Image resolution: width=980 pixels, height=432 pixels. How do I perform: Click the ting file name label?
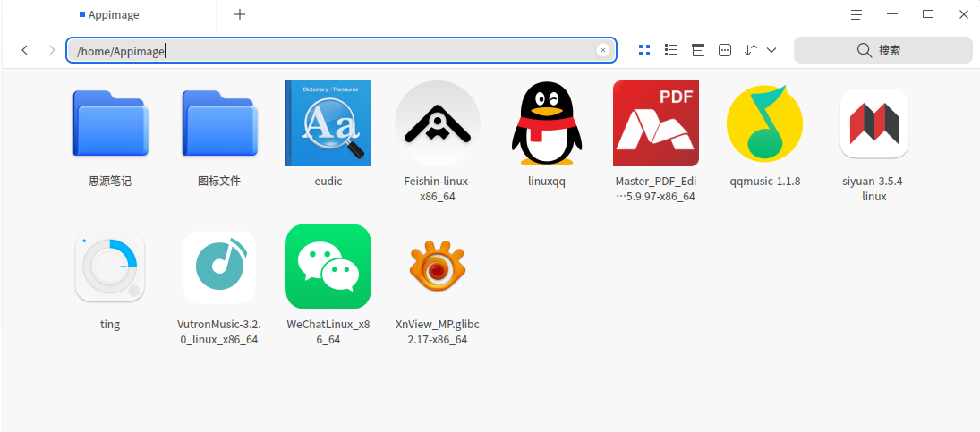110,325
